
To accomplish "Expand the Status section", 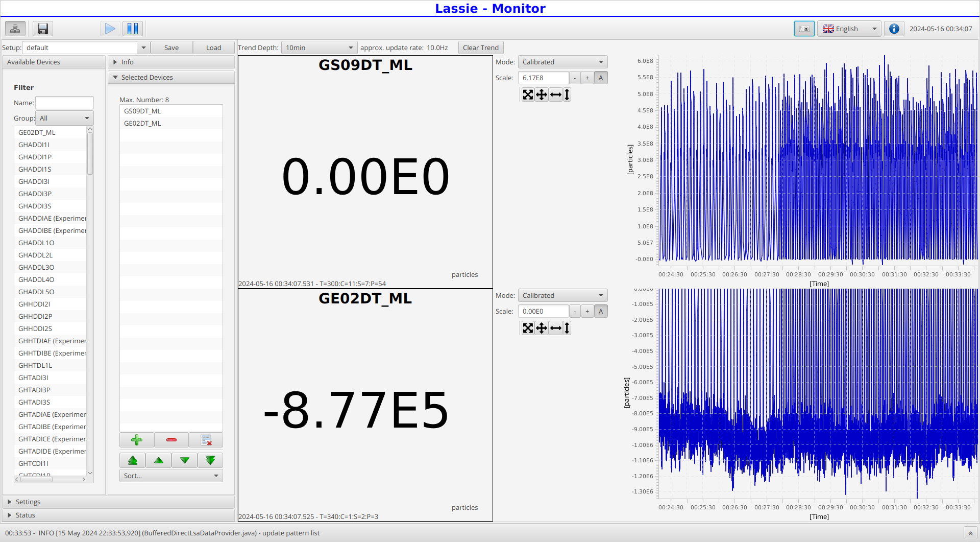I will point(118,515).
